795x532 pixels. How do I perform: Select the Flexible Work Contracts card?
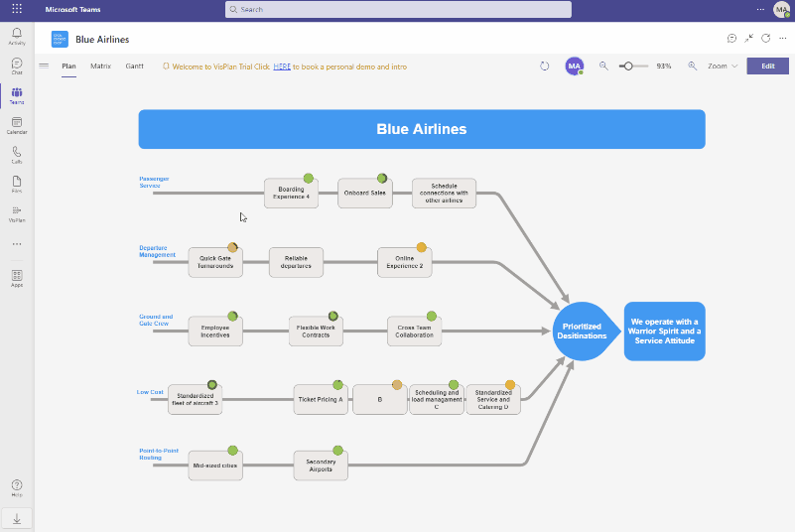(x=316, y=332)
